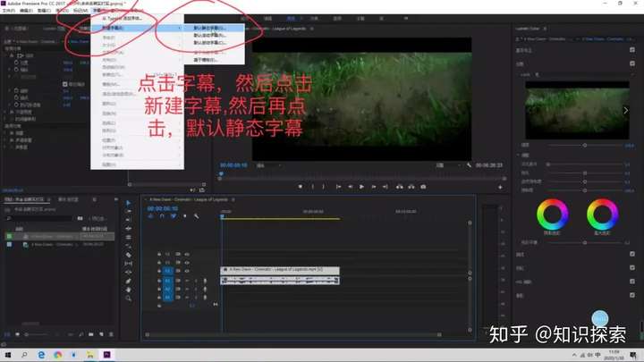Image resolution: width=644 pixels, height=362 pixels.
Task: Click Go to In point button
Action: point(338,187)
